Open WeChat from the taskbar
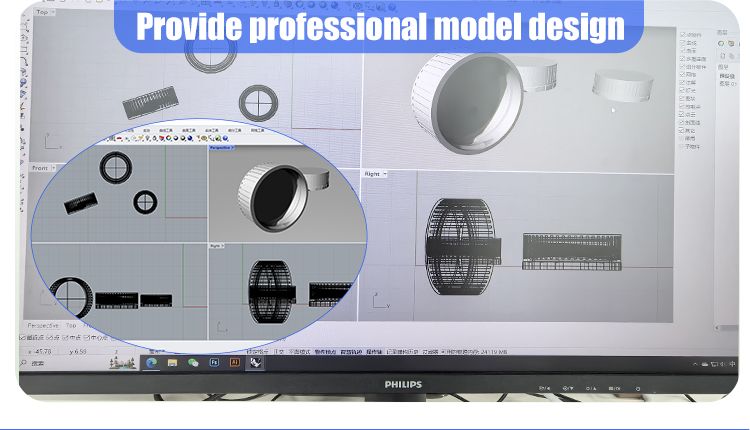750x430 pixels. 193,363
